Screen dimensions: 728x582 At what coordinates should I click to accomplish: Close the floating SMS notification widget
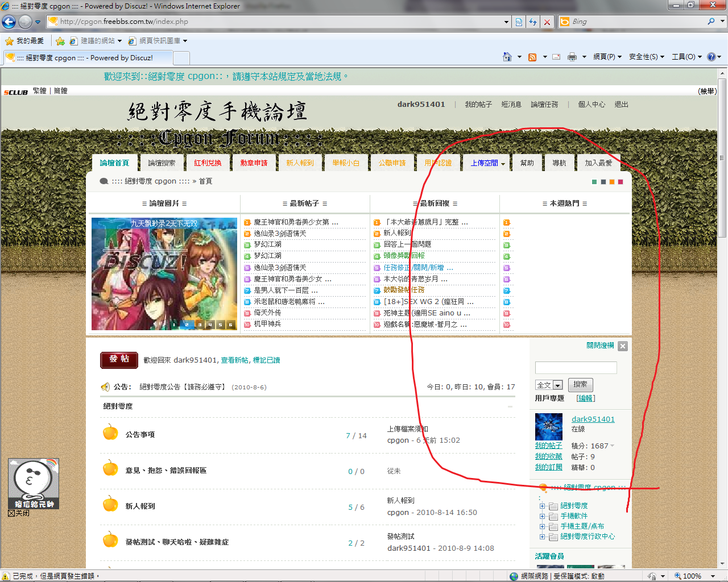[x=11, y=513]
